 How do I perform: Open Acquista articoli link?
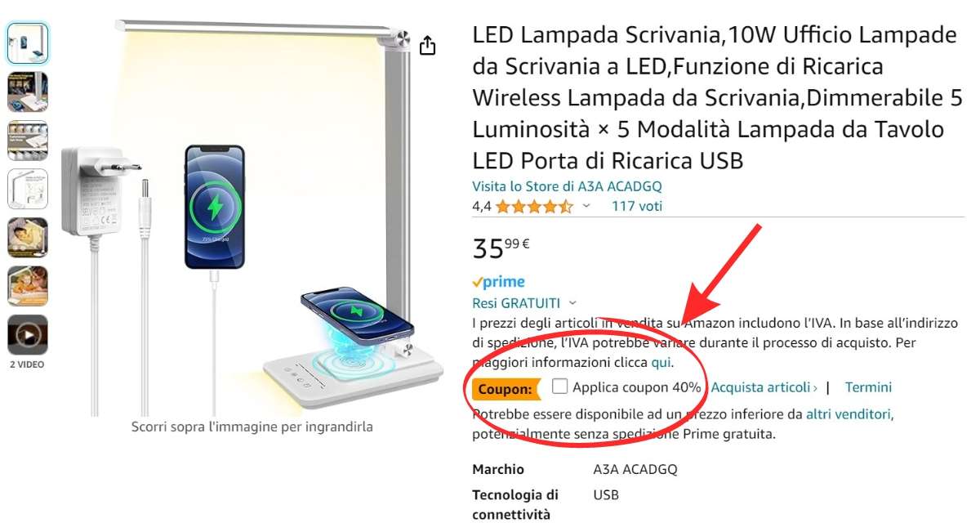pyautogui.click(x=764, y=387)
